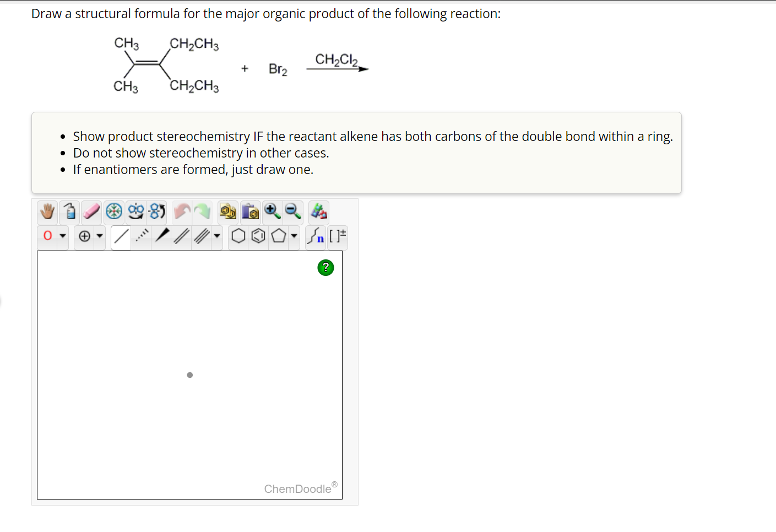Expand the bond type dropdown arrow
776x532 pixels.
pos(217,236)
